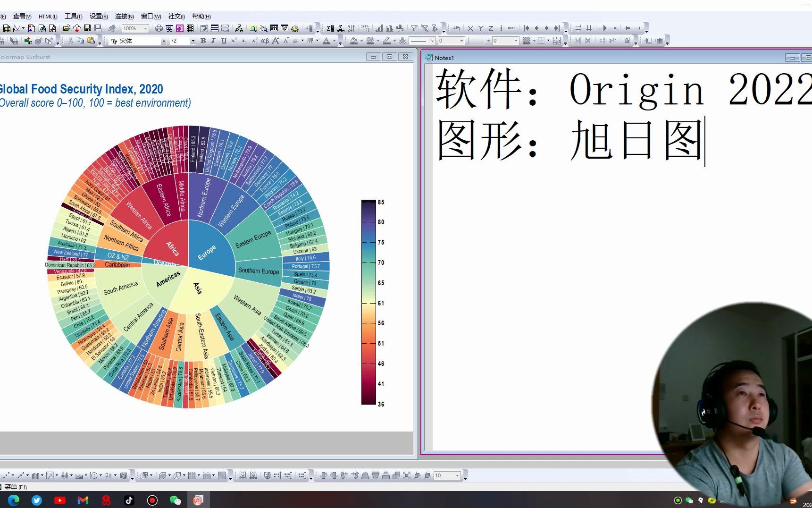Click the Paste clipboard icon
The width and height of the screenshot is (812, 508).
91,41
